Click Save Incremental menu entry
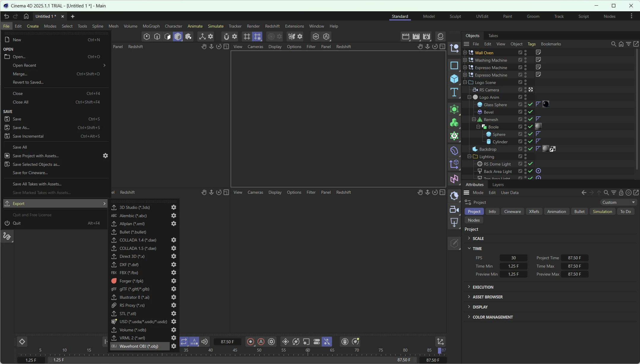 (x=55, y=136)
